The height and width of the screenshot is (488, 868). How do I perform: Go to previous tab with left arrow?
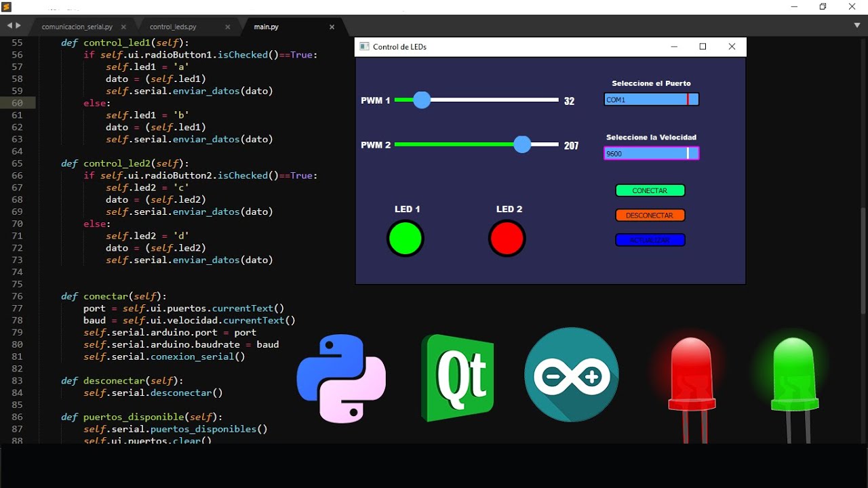tap(9, 25)
